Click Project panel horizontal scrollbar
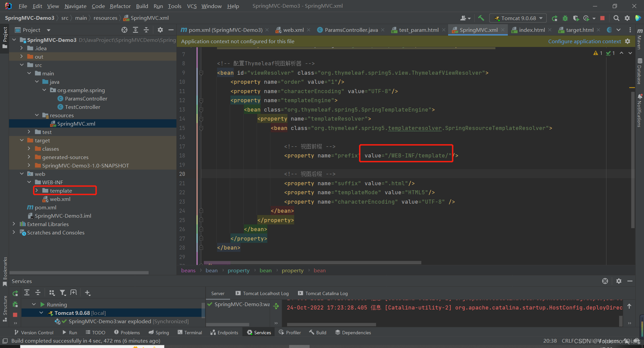Viewport: 644px width, 348px height. pos(79,272)
